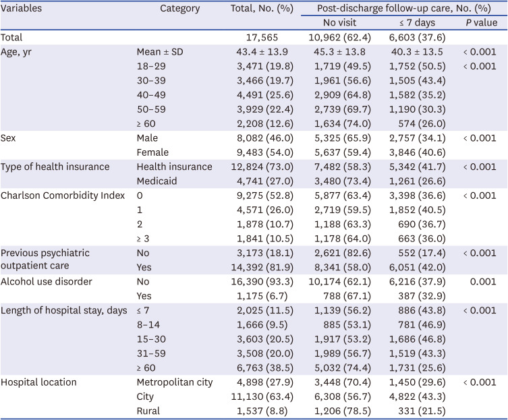Click the Alcohol use disorder label
The width and height of the screenshot is (508, 420).
coord(46,282)
